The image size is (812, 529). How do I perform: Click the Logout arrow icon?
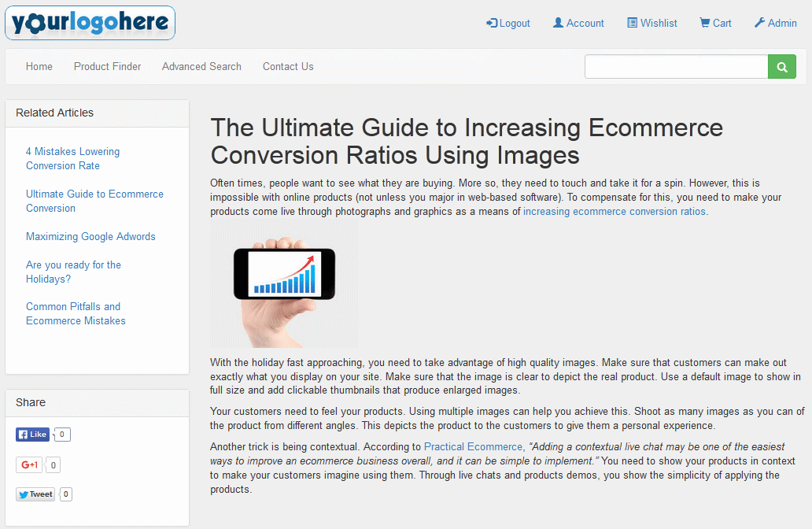(x=492, y=23)
